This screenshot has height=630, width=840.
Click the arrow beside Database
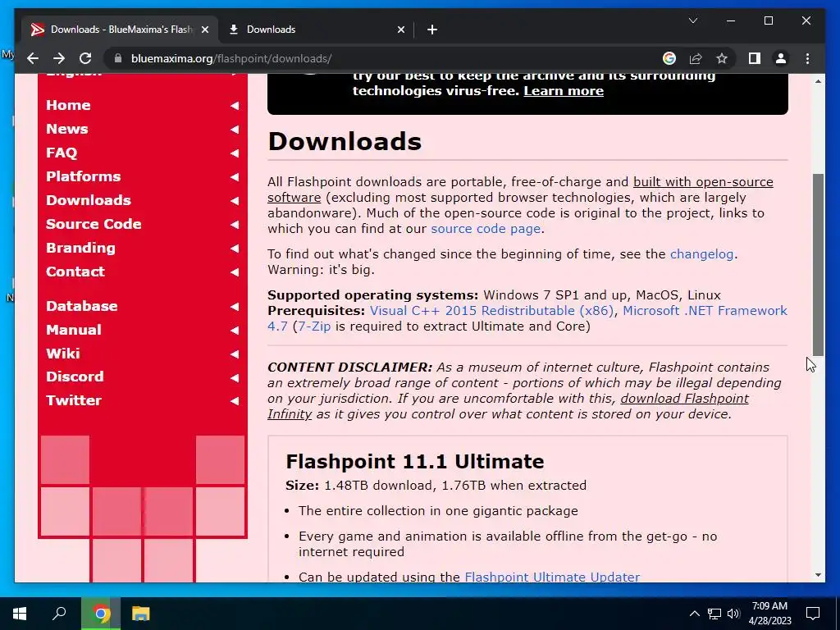235,307
